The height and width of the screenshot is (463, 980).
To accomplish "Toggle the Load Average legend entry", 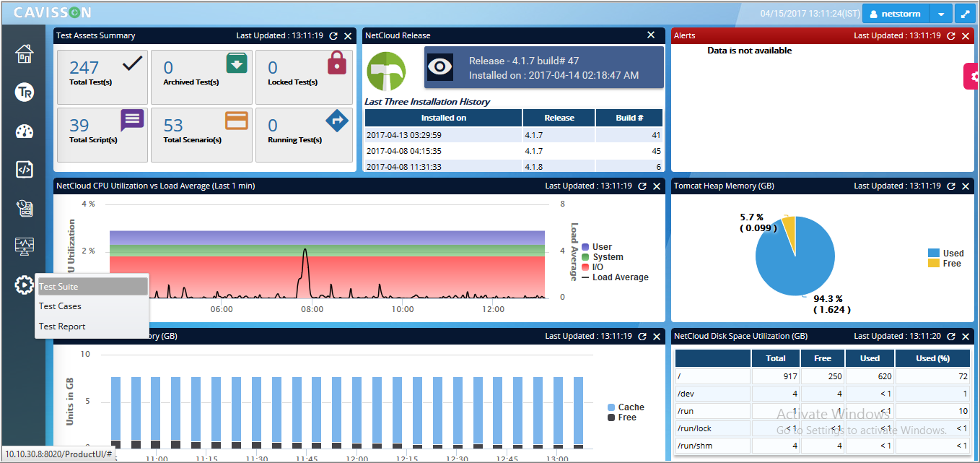I will click(x=615, y=277).
